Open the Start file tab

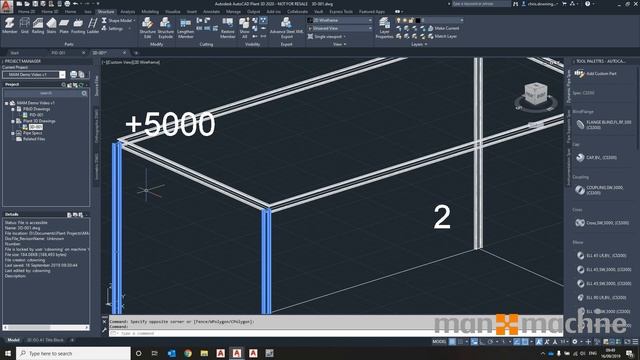(15, 53)
